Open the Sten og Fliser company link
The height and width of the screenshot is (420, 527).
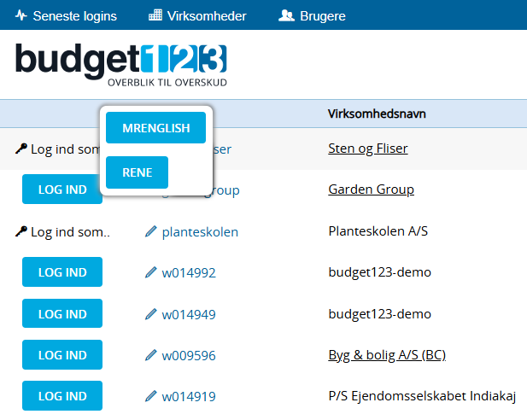367,149
